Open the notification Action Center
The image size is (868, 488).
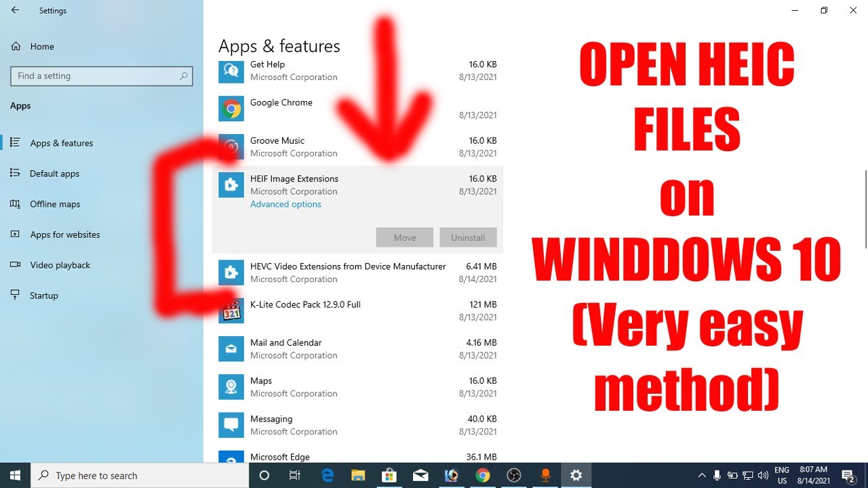tap(848, 475)
